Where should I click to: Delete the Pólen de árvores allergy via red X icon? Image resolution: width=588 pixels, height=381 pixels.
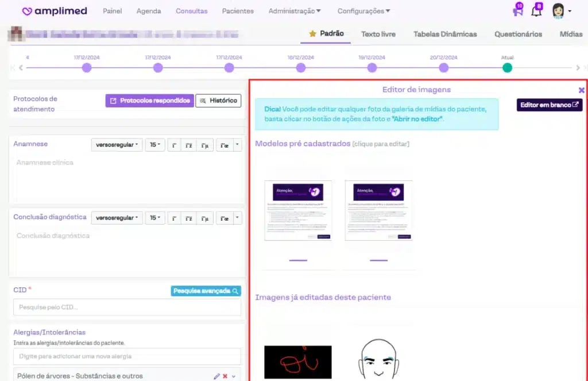[x=224, y=376]
